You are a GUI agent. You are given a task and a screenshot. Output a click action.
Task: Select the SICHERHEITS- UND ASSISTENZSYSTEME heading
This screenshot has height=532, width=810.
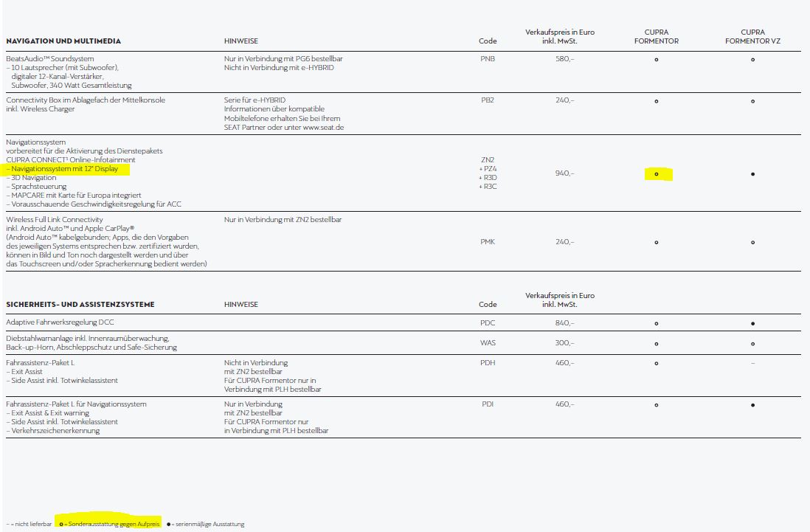[80, 305]
